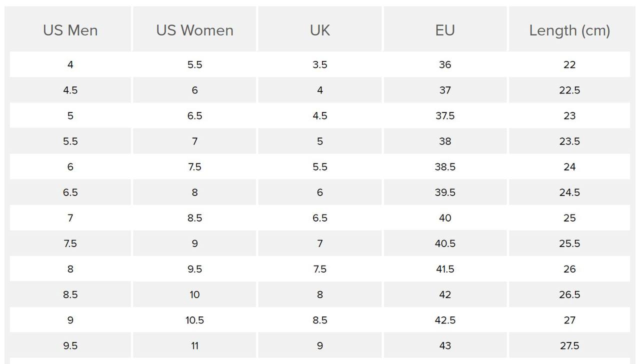
Task: Select EU size 39.5 cell
Action: [x=445, y=192]
